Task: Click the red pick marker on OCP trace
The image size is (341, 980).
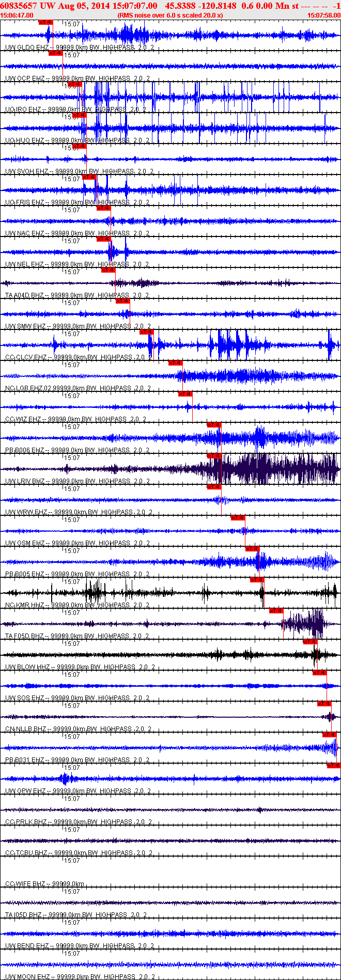Action: pos(56,53)
